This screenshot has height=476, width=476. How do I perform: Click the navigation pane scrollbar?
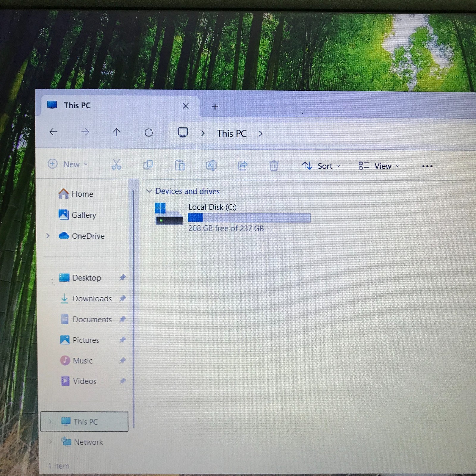tap(134, 309)
